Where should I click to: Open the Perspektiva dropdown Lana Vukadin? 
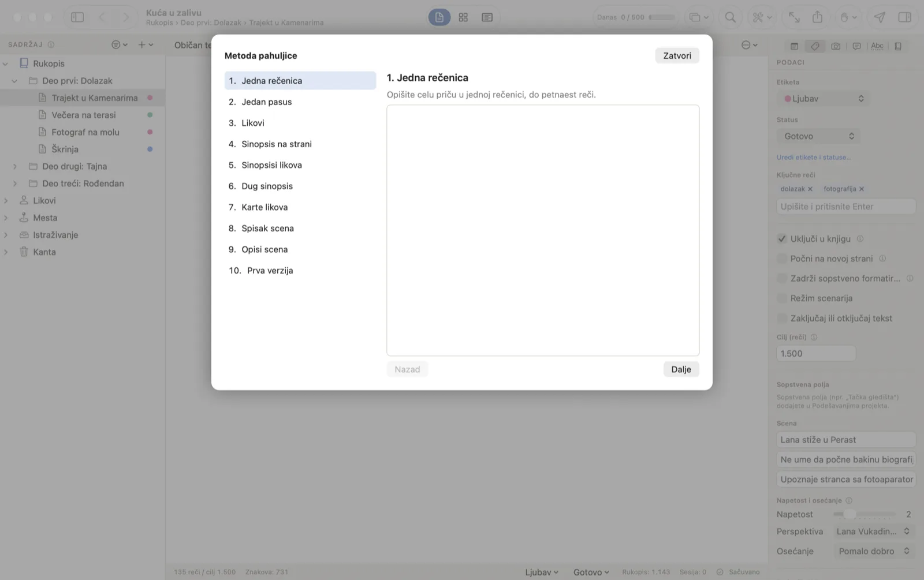[873, 532]
